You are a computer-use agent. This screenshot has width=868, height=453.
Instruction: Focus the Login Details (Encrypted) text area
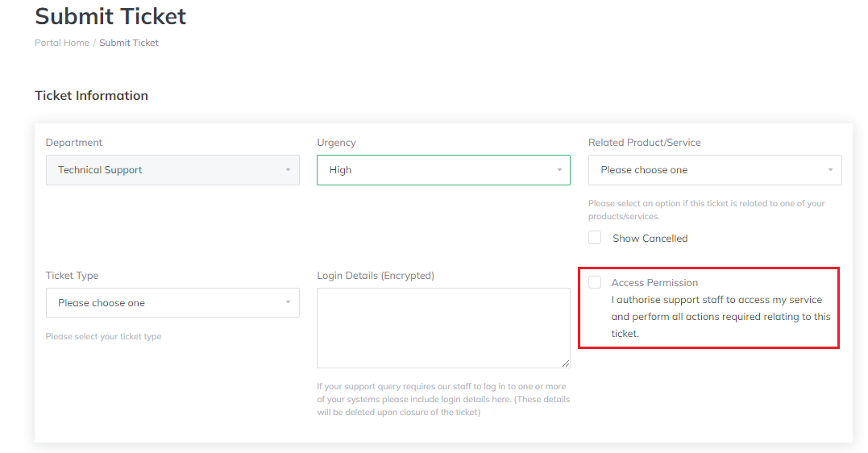click(442, 327)
